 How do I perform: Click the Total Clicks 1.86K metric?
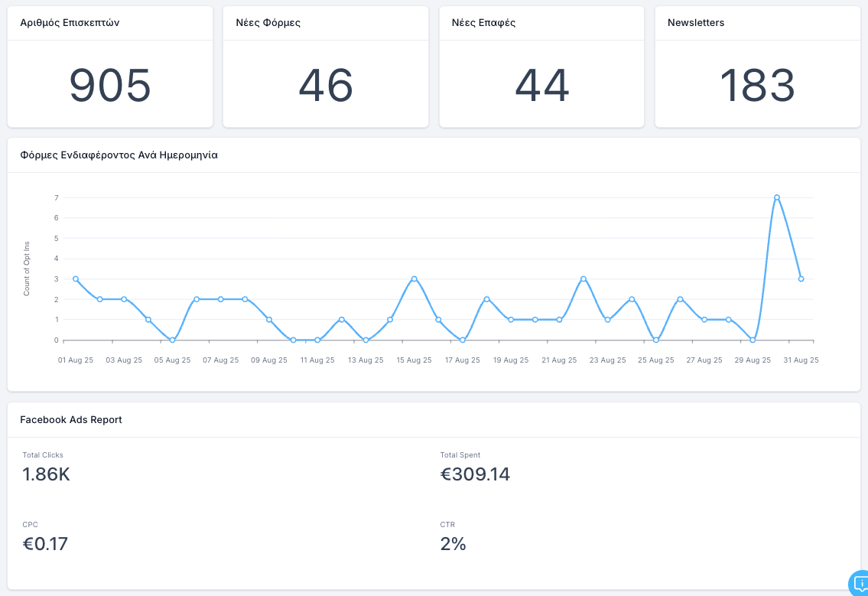click(47, 475)
